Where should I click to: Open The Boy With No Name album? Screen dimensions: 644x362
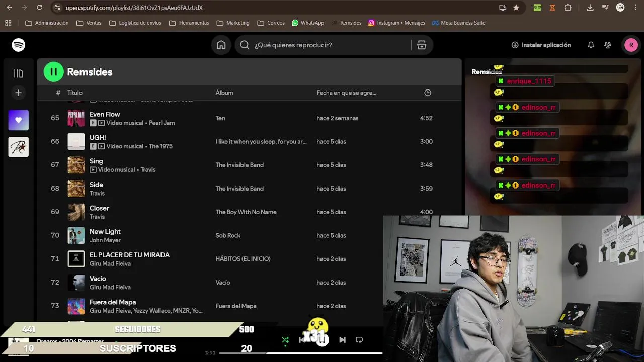click(x=246, y=212)
